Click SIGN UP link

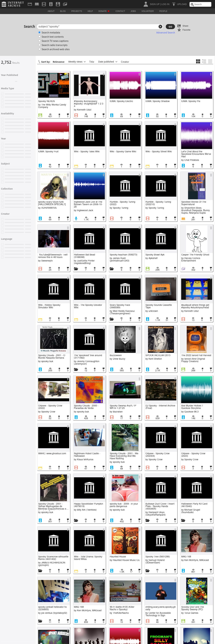[x=154, y=4]
